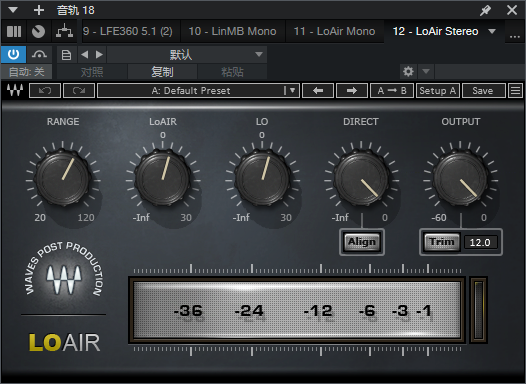Undo the last Waves parameter change
The width and height of the screenshot is (526, 384).
(45, 91)
